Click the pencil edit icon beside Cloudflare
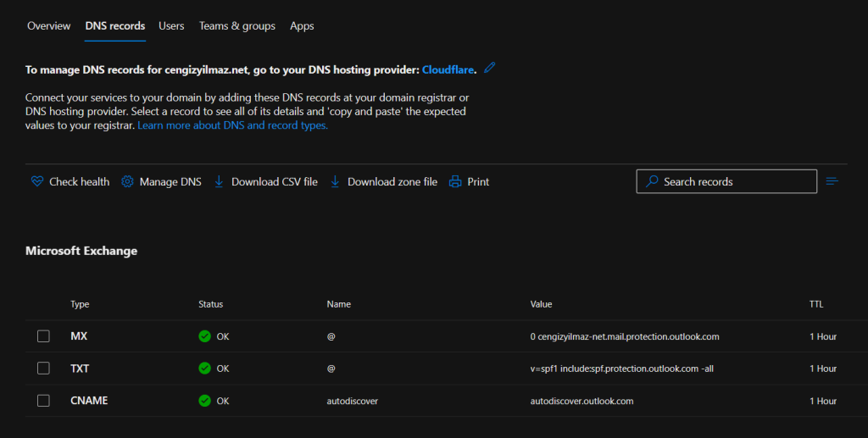 tap(489, 68)
